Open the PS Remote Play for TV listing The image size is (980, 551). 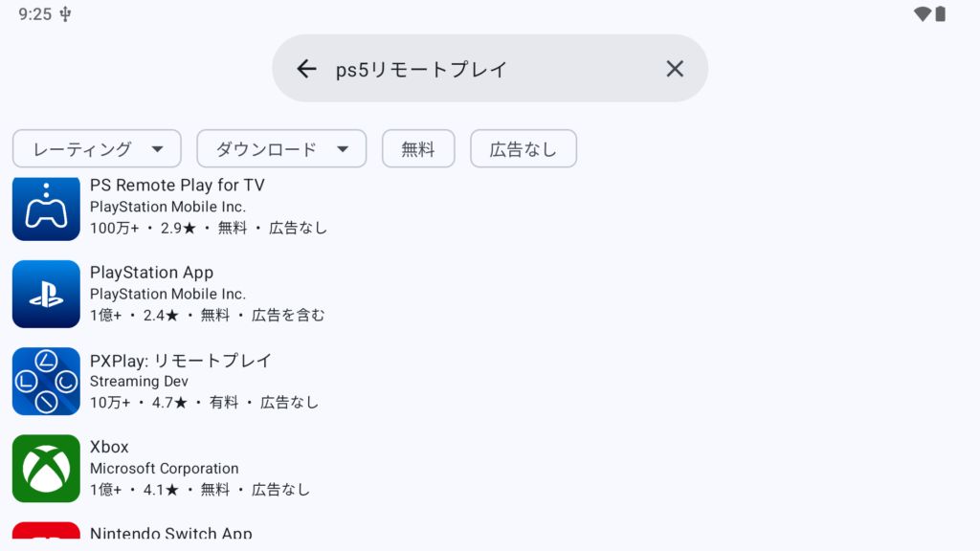(x=177, y=186)
